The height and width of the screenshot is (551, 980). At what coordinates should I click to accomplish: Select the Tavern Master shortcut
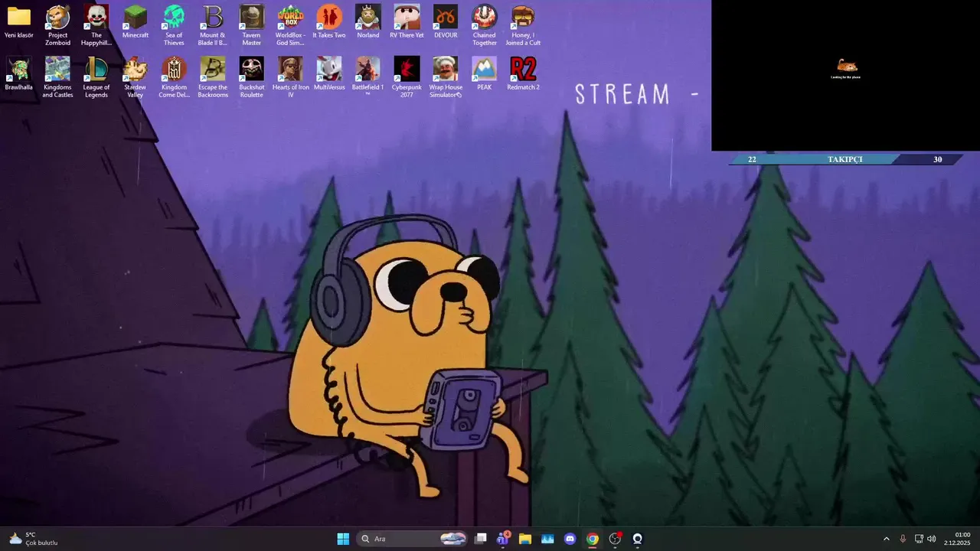pos(252,25)
